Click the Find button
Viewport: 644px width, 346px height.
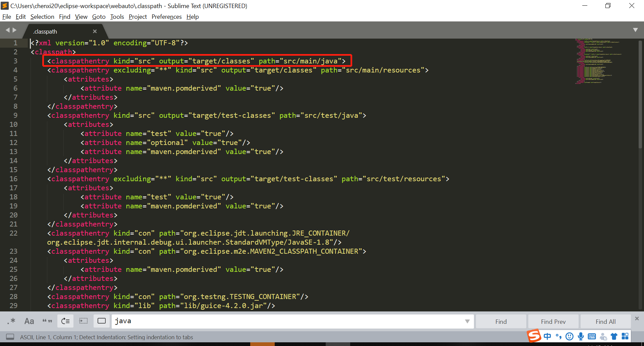501,322
